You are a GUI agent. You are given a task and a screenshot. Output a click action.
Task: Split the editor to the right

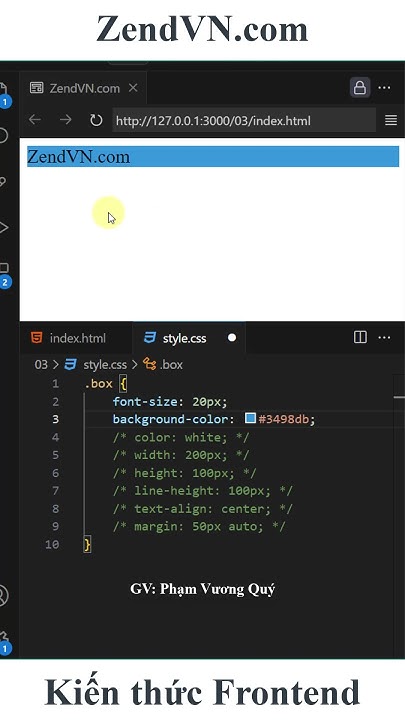tap(360, 338)
